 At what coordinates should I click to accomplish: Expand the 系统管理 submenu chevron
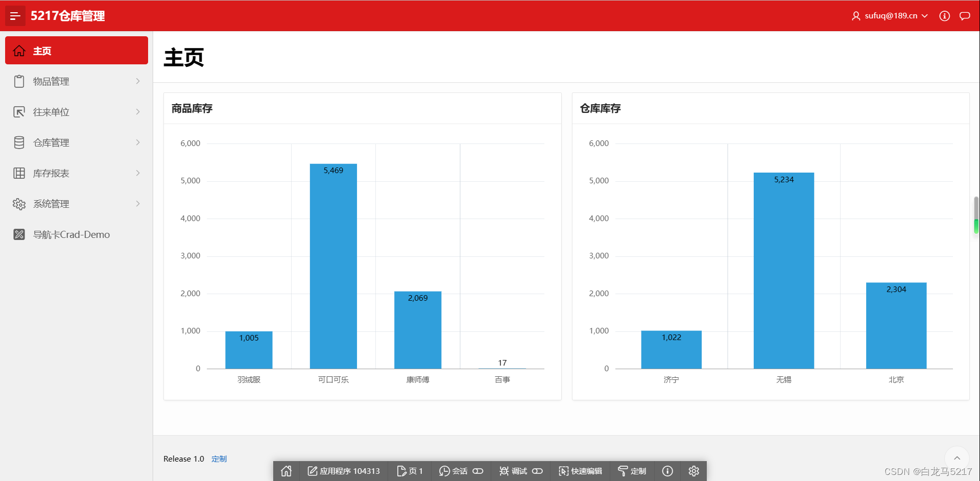(138, 204)
